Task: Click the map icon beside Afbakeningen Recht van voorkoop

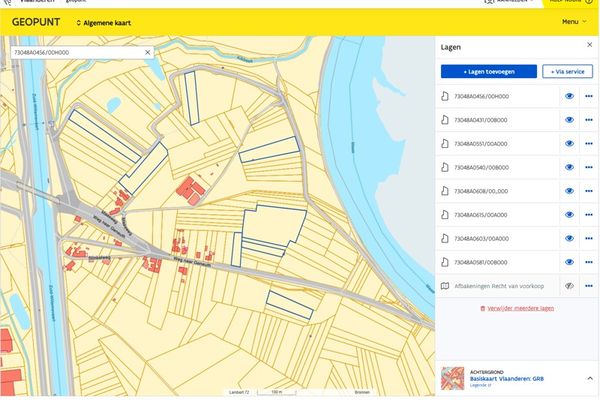Action: (446, 286)
